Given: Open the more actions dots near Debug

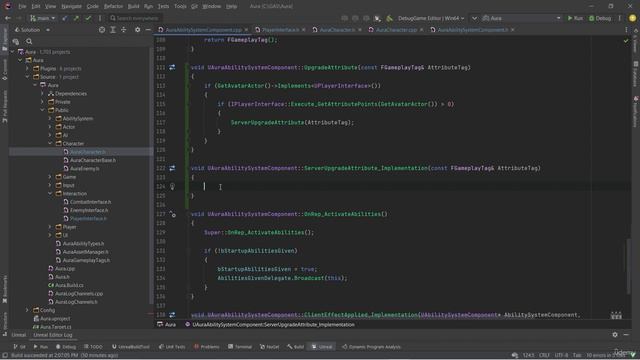Looking at the screenshot, I should (x=620, y=18).
